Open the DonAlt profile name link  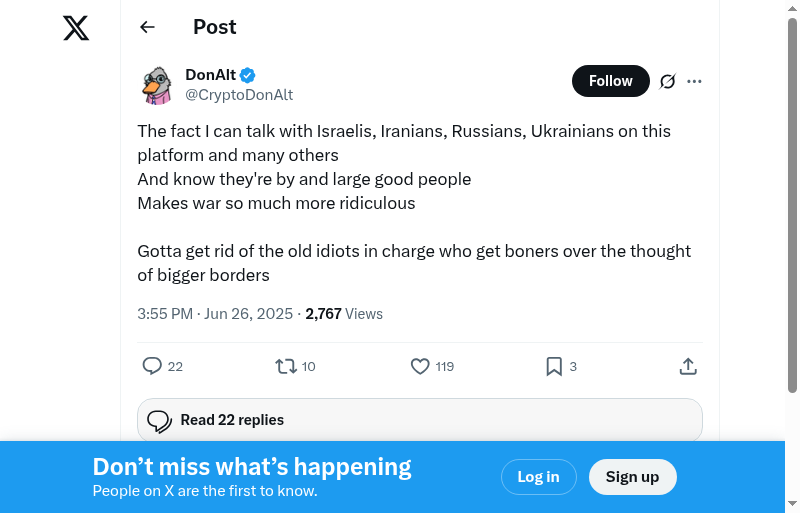210,75
